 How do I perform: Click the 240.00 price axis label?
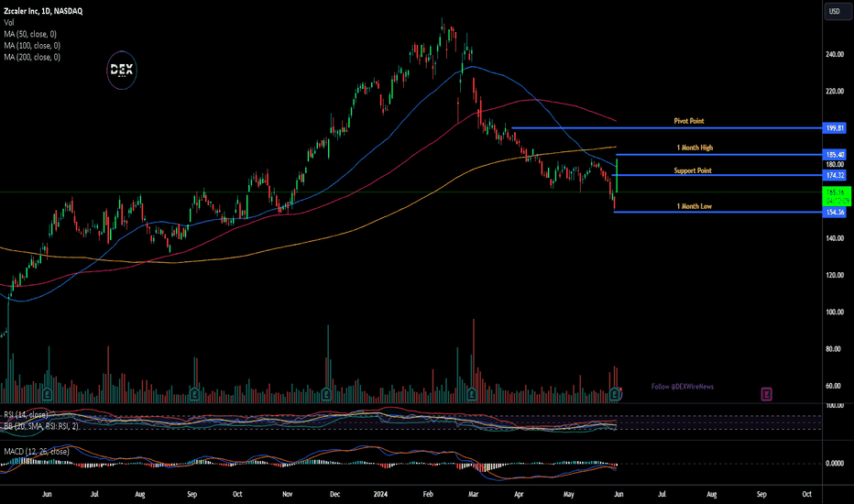point(835,54)
